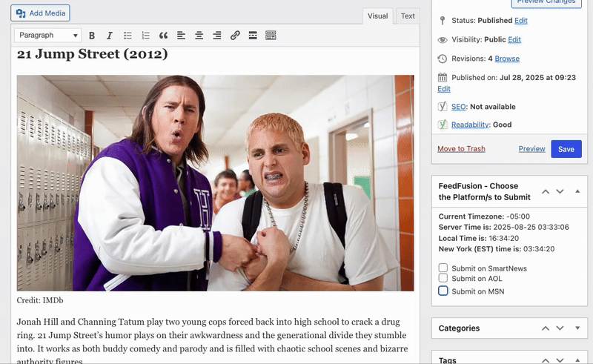This screenshot has width=593, height=364.
Task: Switch to the Text editor tab
Action: (x=408, y=16)
